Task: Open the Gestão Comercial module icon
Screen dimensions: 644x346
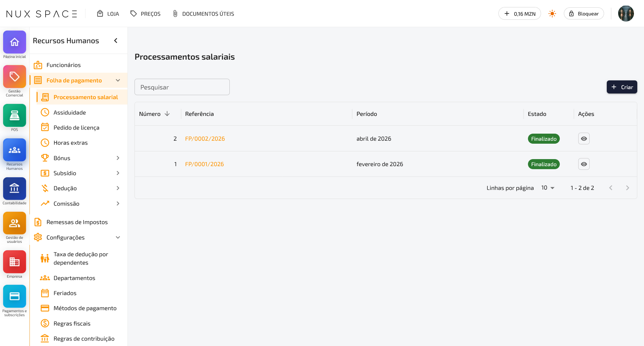Action: click(x=14, y=77)
